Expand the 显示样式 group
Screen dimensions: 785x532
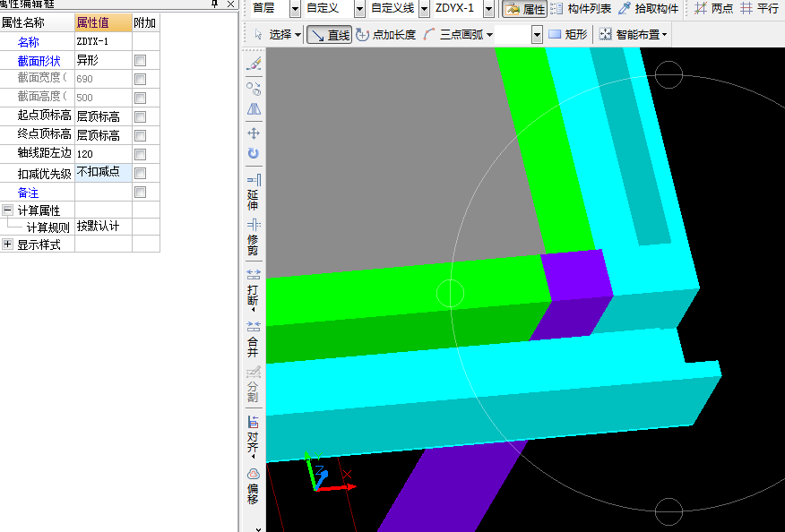[7, 244]
